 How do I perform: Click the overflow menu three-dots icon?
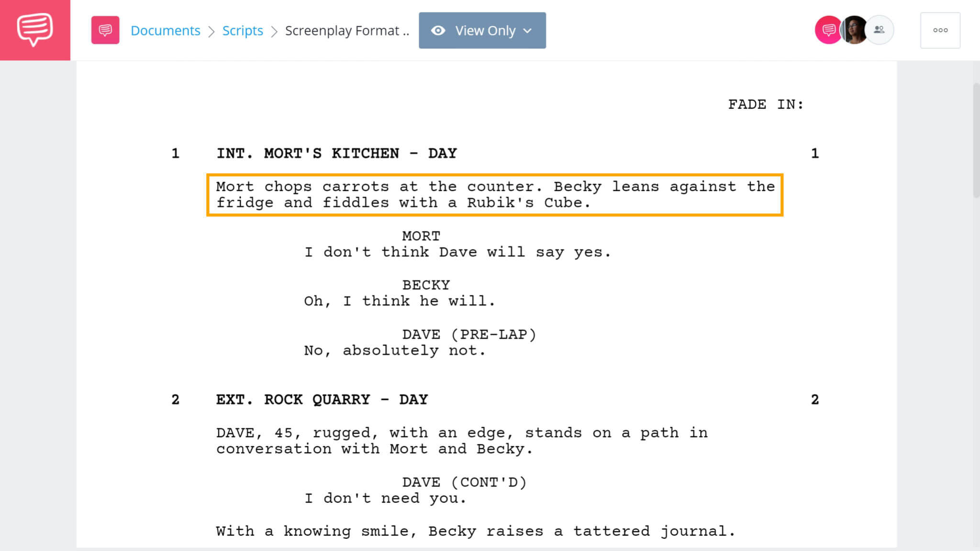click(x=940, y=30)
